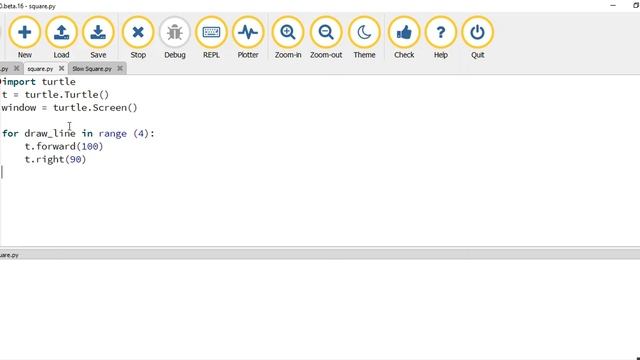
Task: Quit Mu with power button
Action: point(477,38)
